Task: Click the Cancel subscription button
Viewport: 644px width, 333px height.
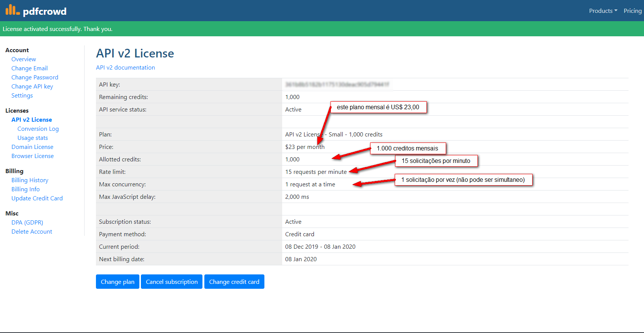Action: click(171, 282)
